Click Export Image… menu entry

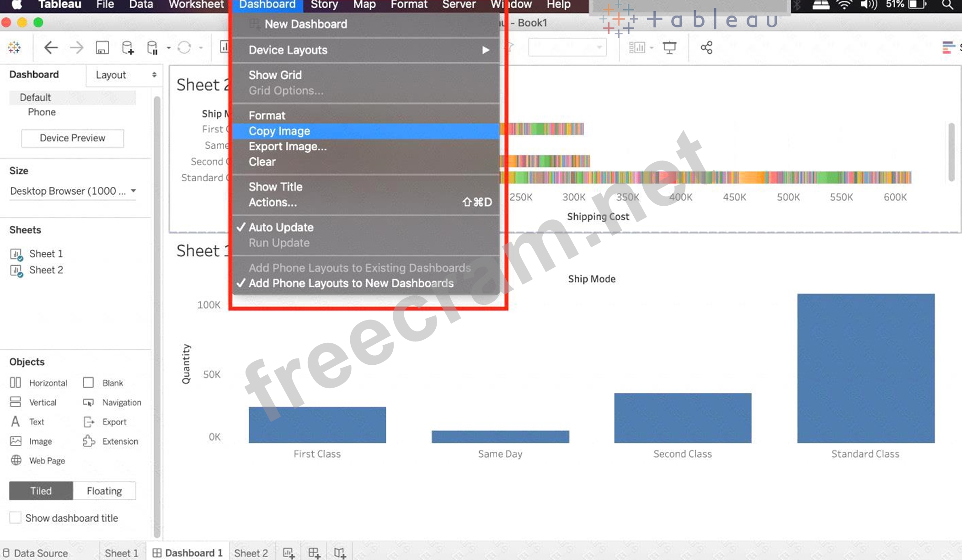pyautogui.click(x=288, y=146)
